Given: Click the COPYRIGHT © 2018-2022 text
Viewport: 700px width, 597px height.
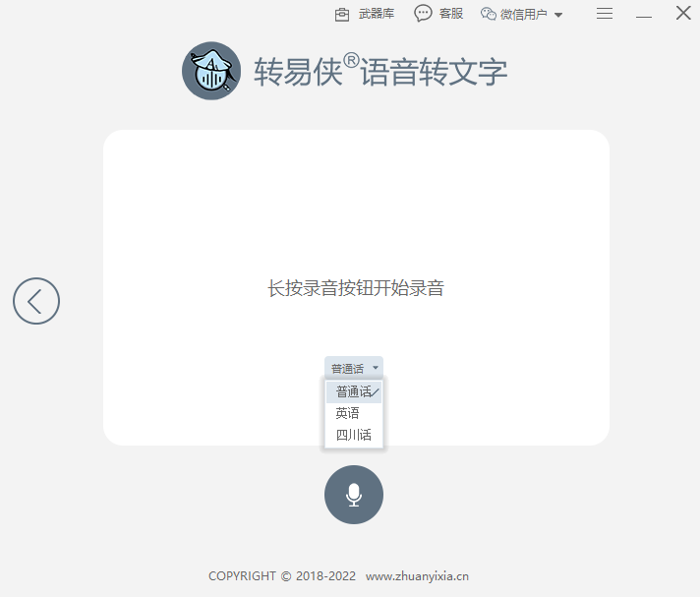Looking at the screenshot, I should click(x=282, y=576).
